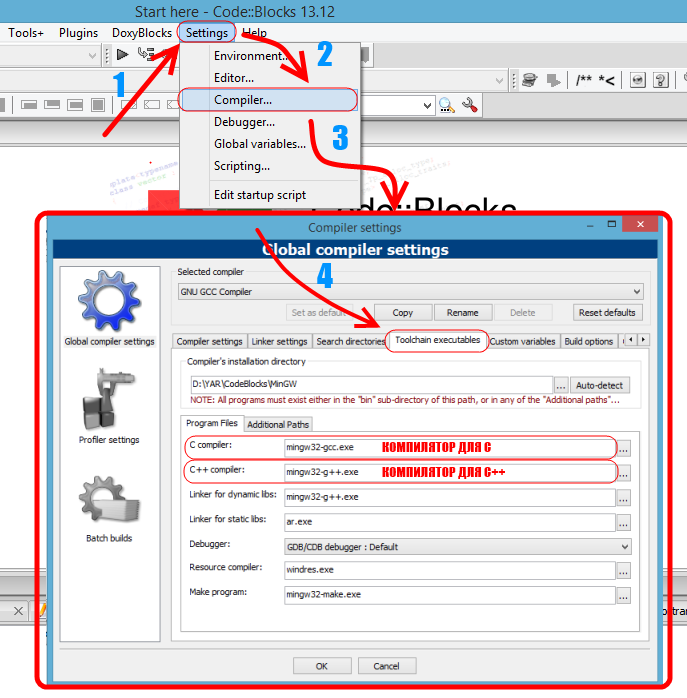Choose Environment... from Settings menu

click(270, 56)
